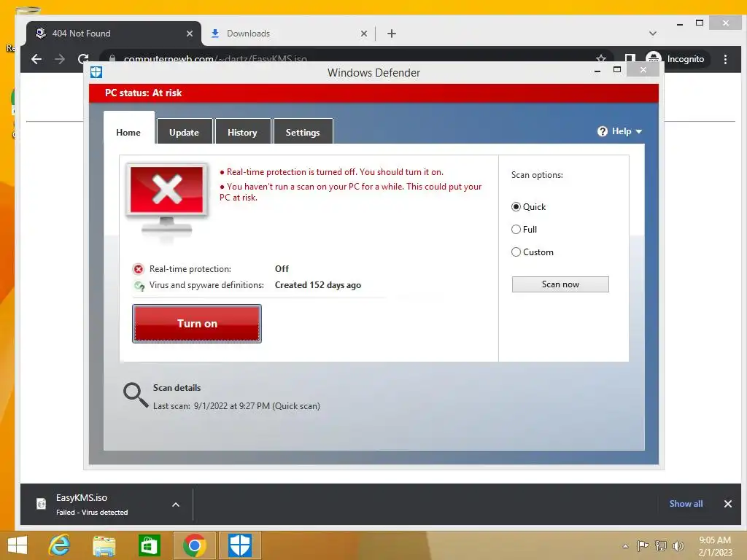Select the Downloads browser tab

coord(289,34)
